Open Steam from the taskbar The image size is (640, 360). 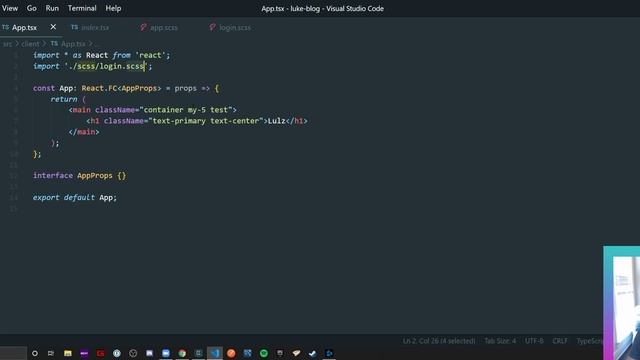[x=313, y=353]
